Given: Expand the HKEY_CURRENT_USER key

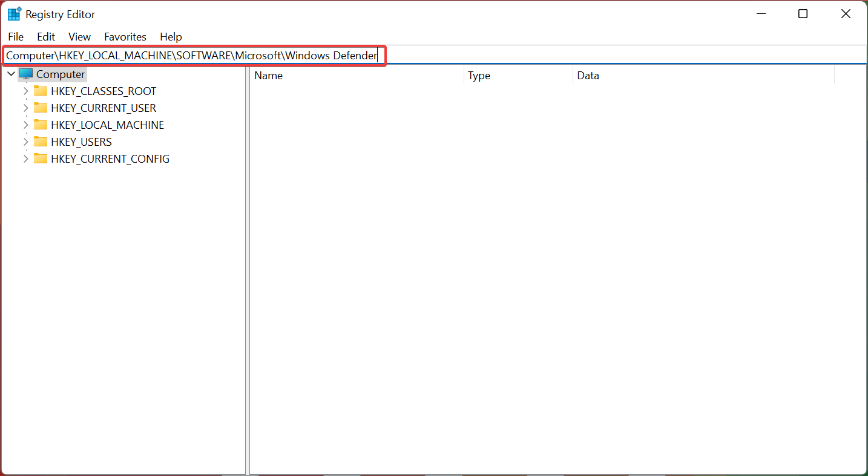Looking at the screenshot, I should pyautogui.click(x=25, y=108).
